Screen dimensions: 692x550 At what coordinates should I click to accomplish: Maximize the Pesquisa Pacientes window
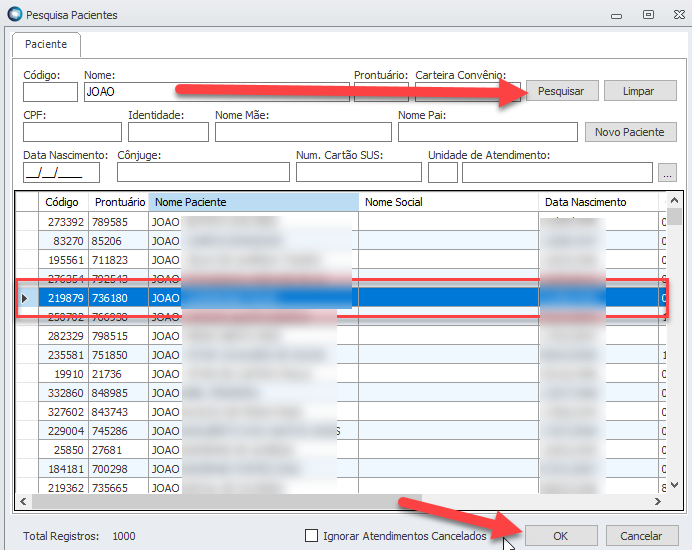tap(648, 15)
